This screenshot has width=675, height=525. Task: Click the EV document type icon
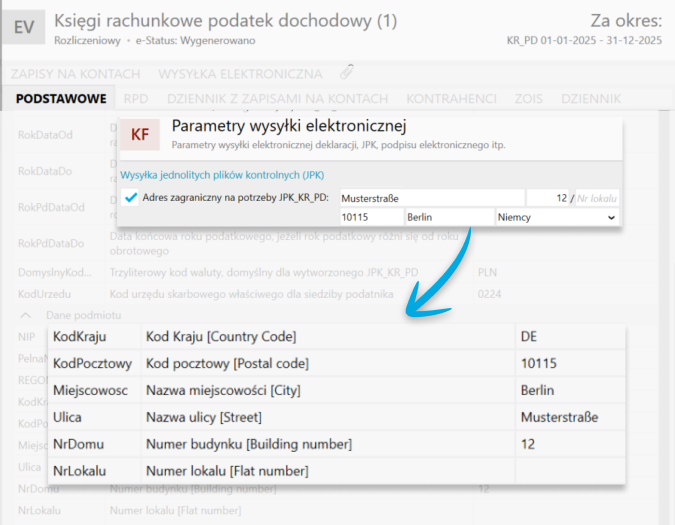(24, 27)
